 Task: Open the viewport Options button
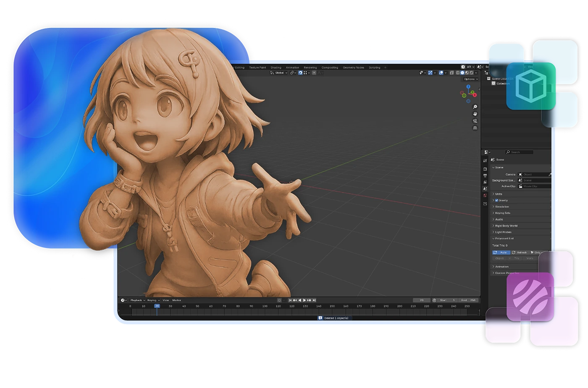(470, 79)
